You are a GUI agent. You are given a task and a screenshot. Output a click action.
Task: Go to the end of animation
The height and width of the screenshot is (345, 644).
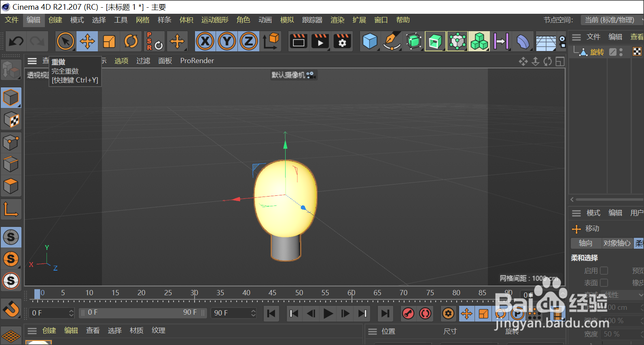(385, 313)
